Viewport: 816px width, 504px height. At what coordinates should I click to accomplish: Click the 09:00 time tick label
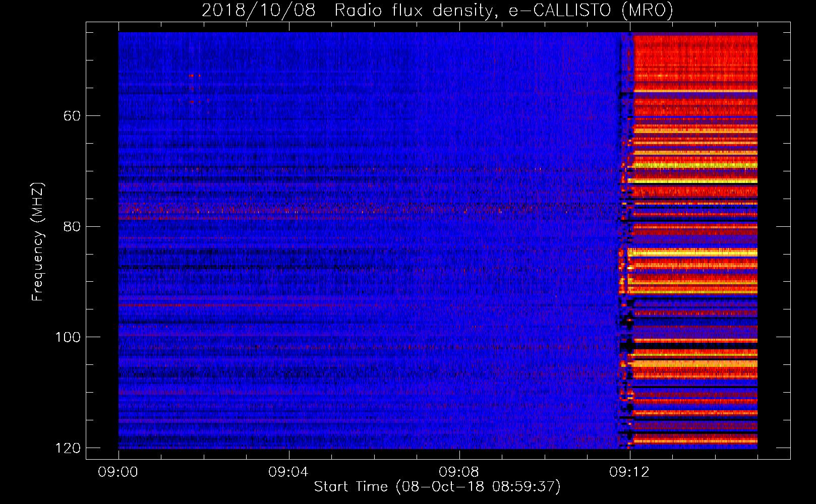click(119, 472)
